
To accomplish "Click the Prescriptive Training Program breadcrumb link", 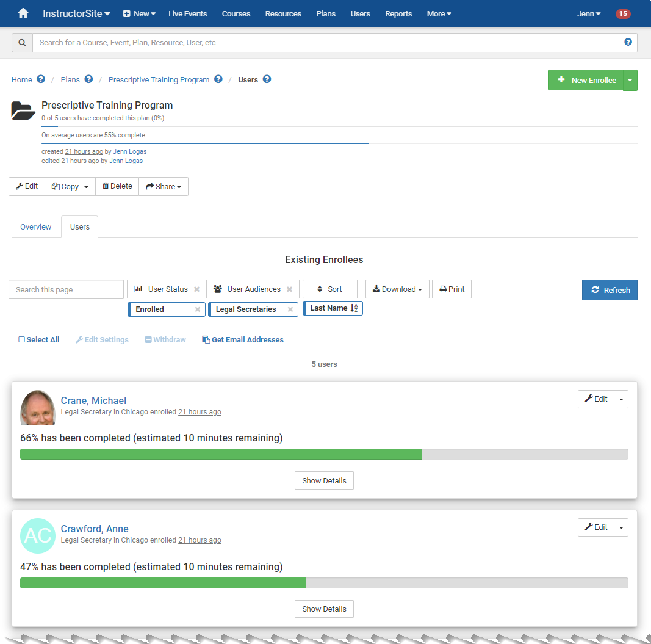I will click(159, 80).
